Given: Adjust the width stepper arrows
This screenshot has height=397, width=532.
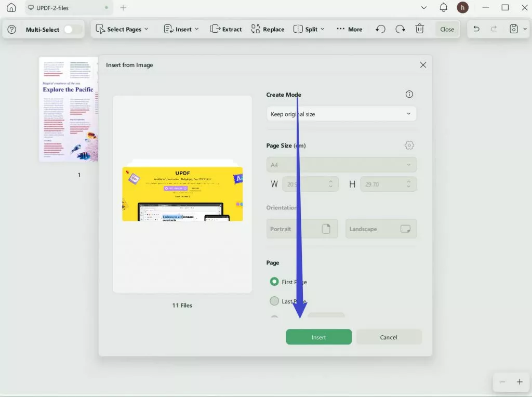Looking at the screenshot, I should [x=330, y=184].
